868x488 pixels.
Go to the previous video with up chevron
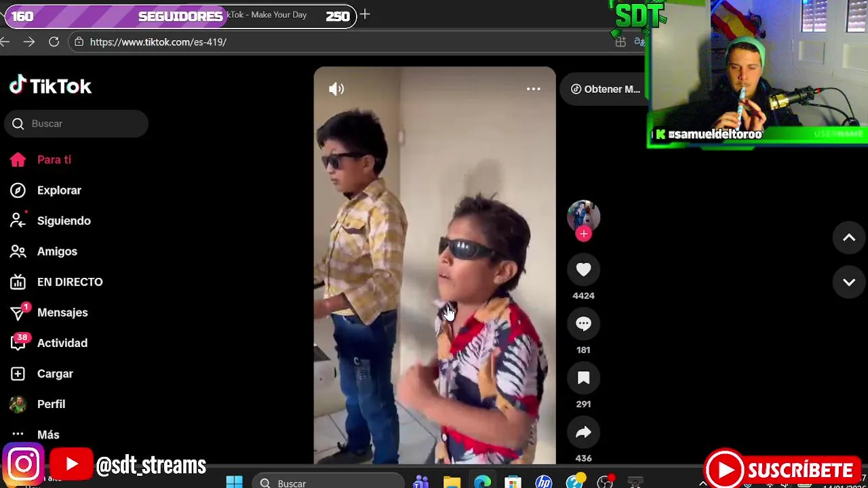849,238
